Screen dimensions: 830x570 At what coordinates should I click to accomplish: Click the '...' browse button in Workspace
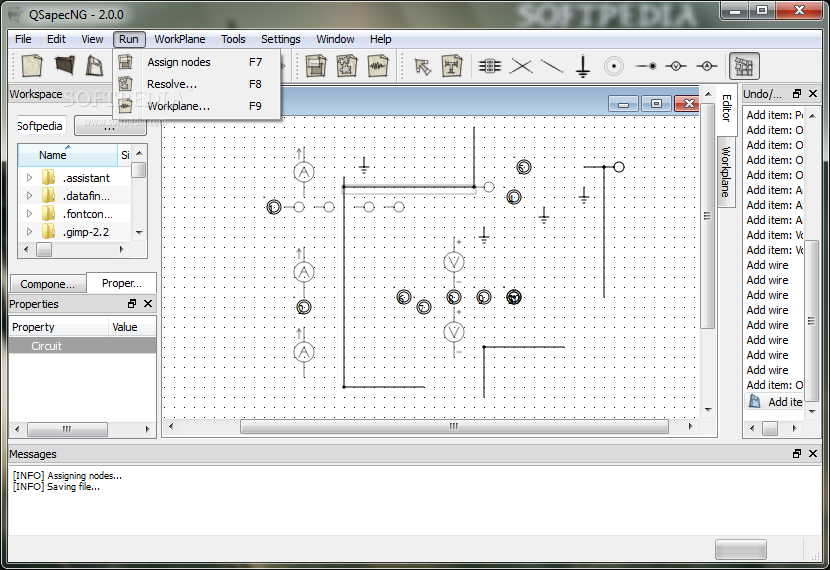[110, 126]
